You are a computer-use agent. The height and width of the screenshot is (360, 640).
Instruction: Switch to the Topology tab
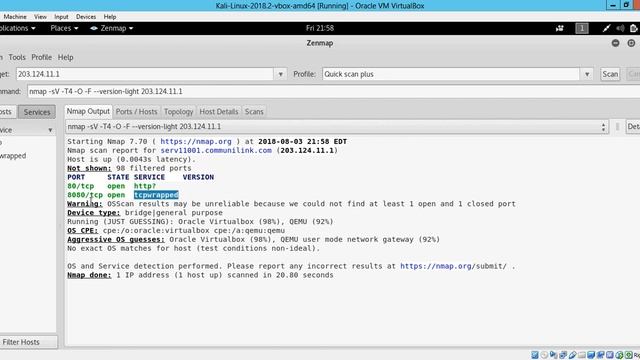click(x=178, y=111)
